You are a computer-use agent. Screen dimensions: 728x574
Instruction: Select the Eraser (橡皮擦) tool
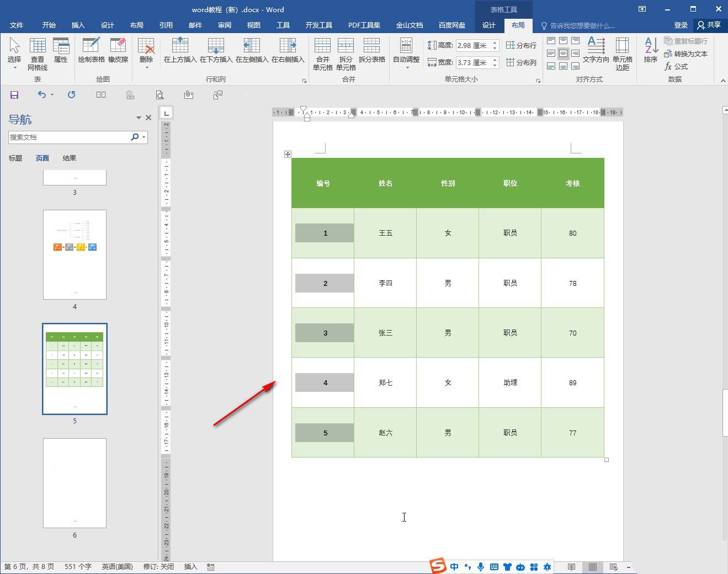[x=118, y=50]
